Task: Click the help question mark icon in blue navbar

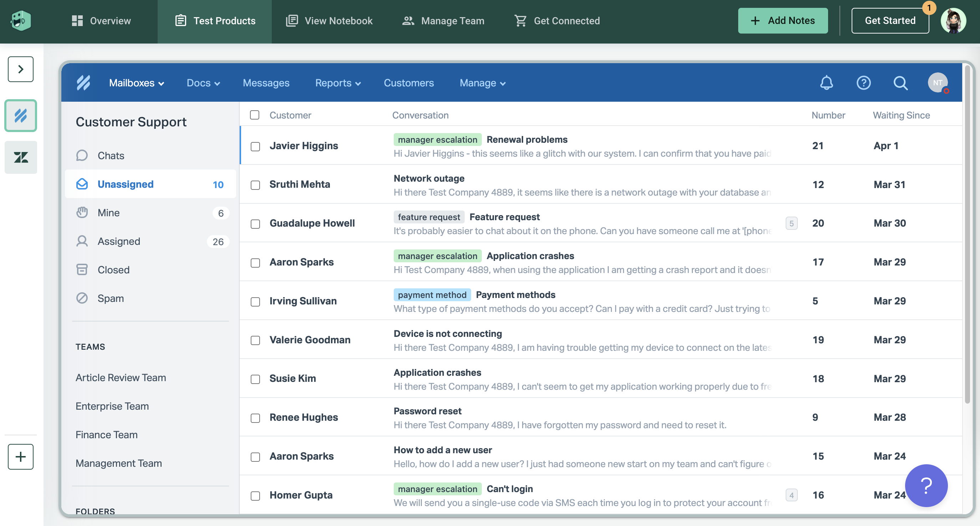Action: 863,82
